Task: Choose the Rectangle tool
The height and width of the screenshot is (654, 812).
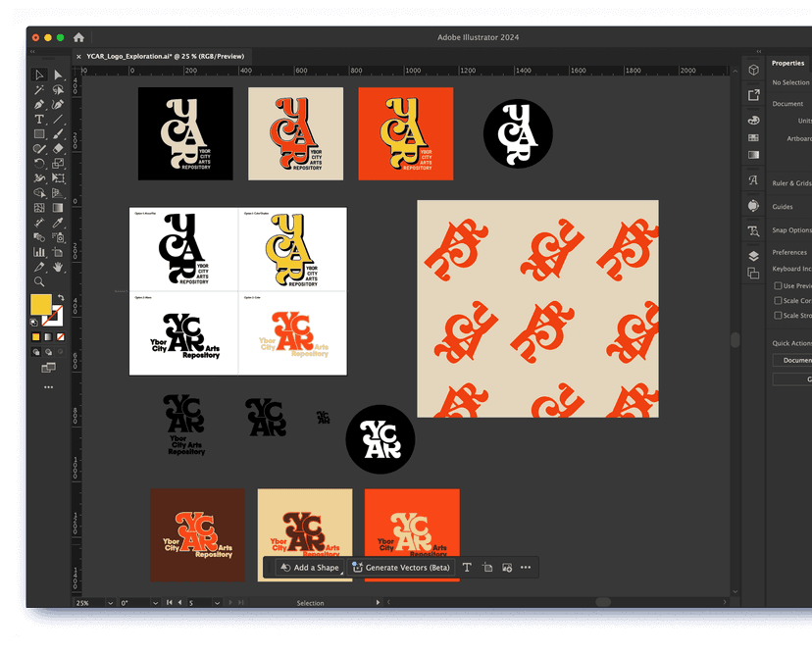Action: (39, 134)
